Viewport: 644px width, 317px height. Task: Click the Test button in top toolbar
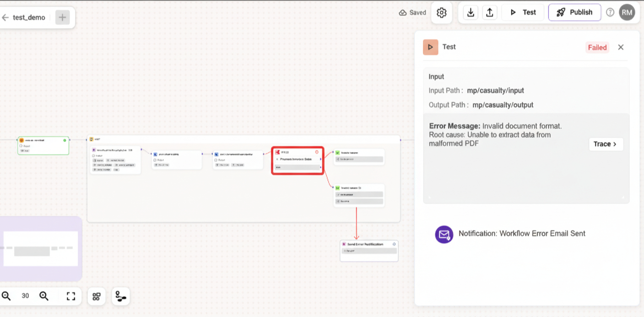[x=523, y=12]
